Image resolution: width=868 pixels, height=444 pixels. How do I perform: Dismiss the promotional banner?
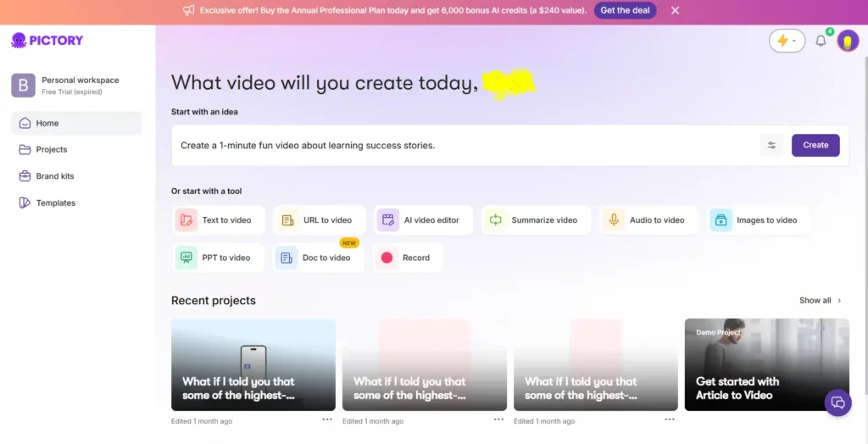[x=675, y=10]
